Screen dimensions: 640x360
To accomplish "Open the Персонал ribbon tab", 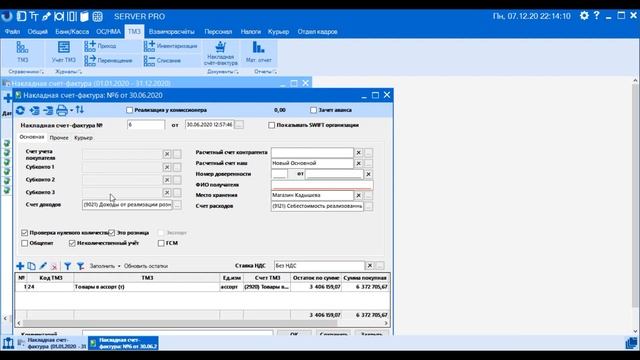I will 218,31.
